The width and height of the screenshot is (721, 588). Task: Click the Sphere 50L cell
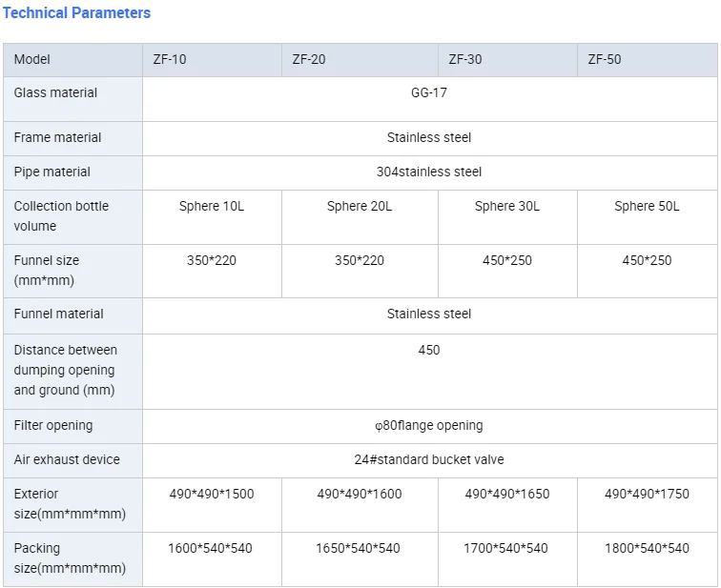647,206
